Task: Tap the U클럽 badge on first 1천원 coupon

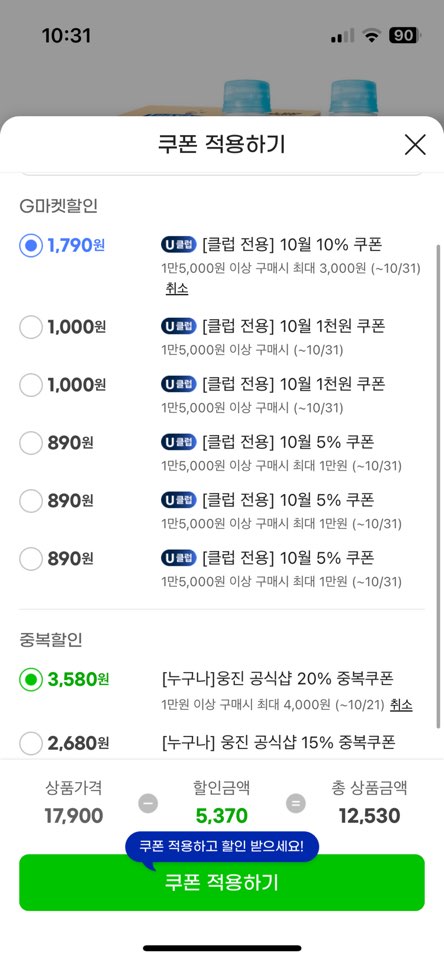Action: 179,325
